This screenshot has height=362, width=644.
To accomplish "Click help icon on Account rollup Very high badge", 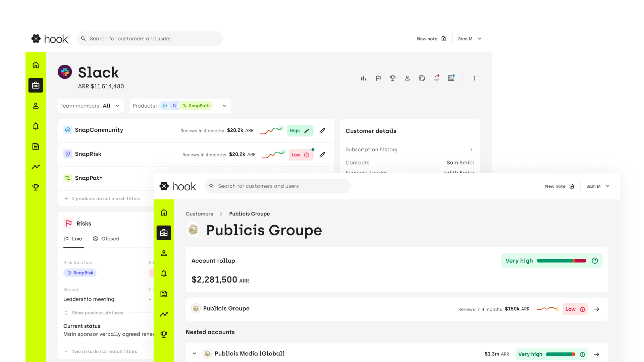I will tap(595, 261).
